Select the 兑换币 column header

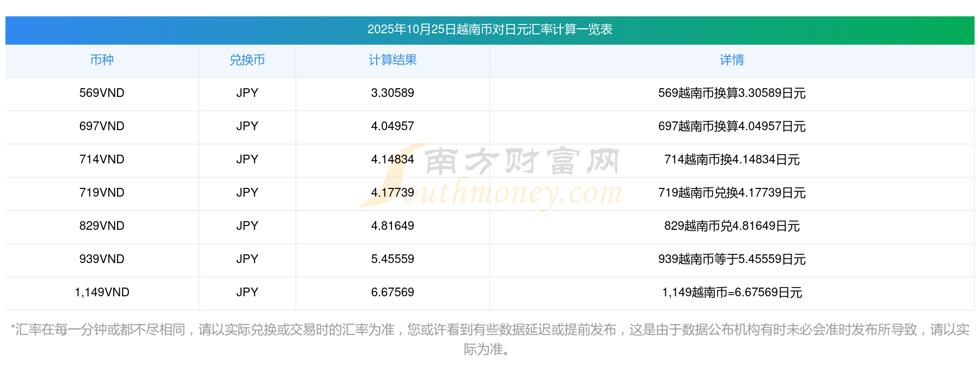[x=247, y=60]
